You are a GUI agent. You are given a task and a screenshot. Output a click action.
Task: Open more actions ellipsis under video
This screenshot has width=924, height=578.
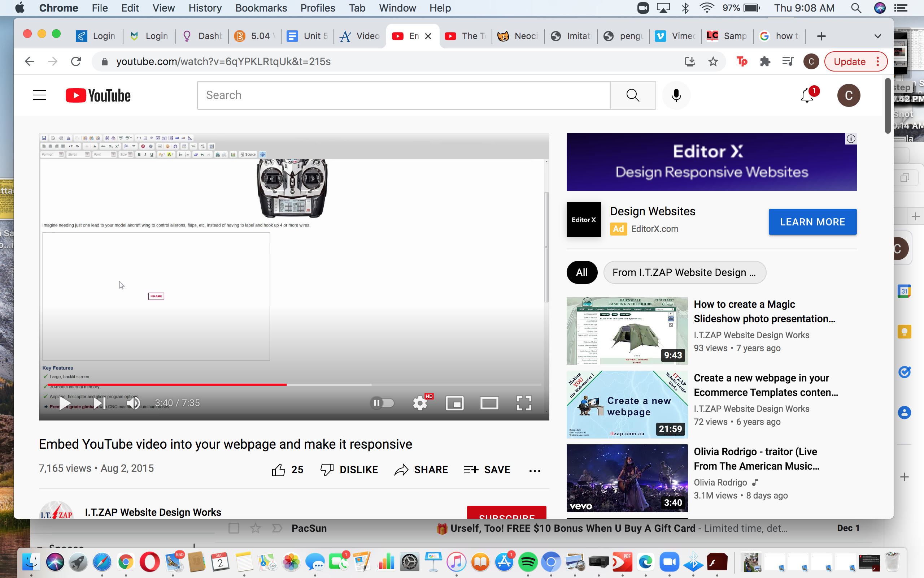coord(535,471)
